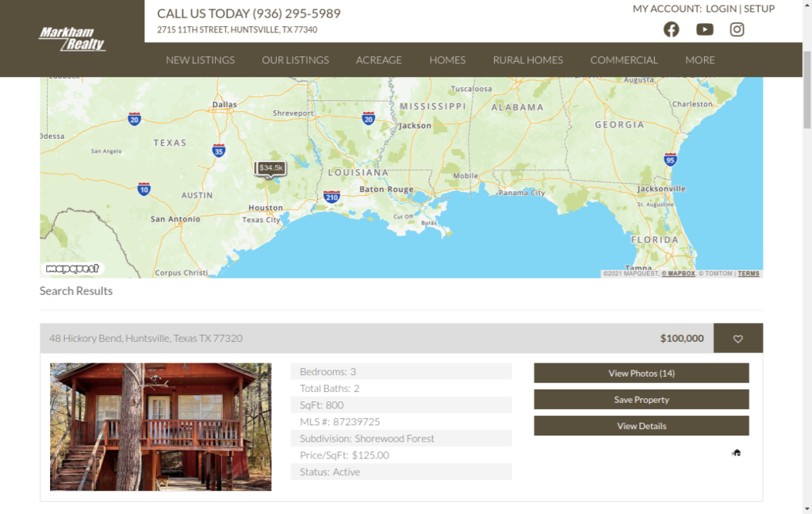
Task: Open the Our Listings menu
Action: tap(295, 60)
